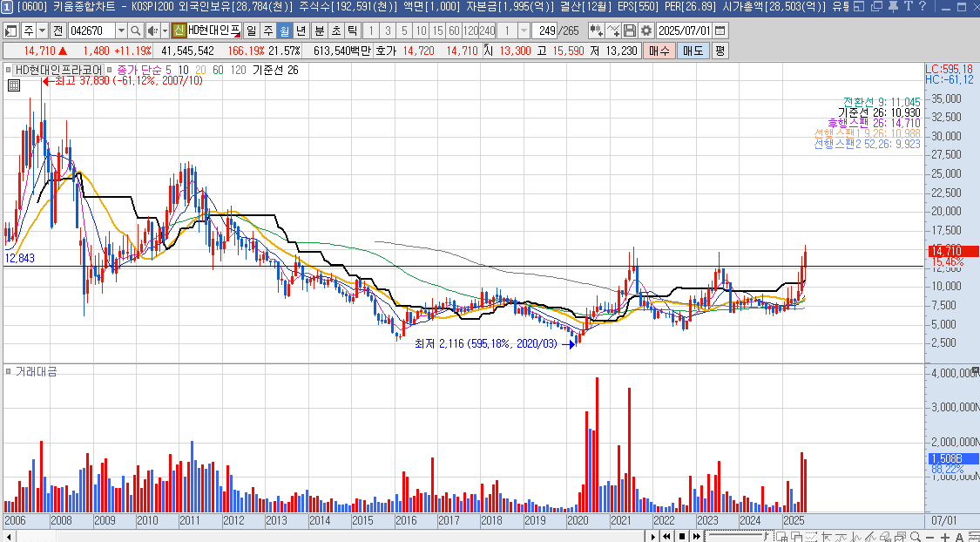This screenshot has height=542, width=980.
Task: Select the 60 interval preset
Action: tap(455, 30)
